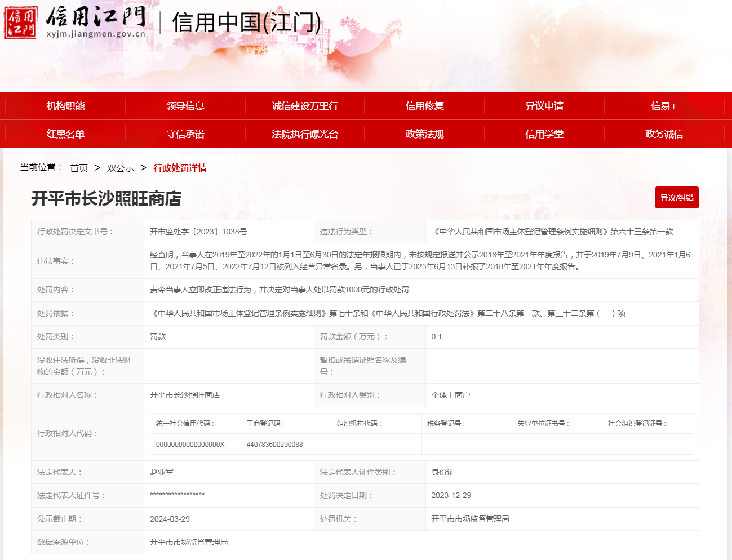Screen dimensions: 732x560
Task: Open the 政策法规 navigation item
Action: pyautogui.click(x=424, y=134)
